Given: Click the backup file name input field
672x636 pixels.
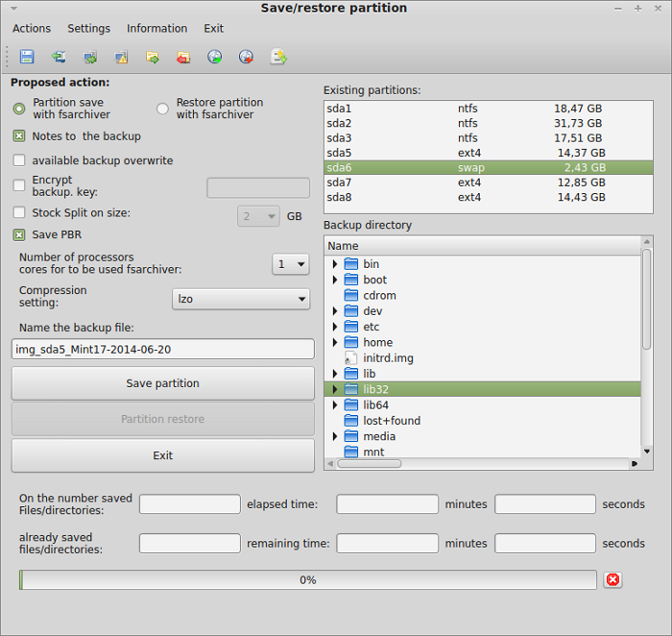Looking at the screenshot, I should [162, 349].
